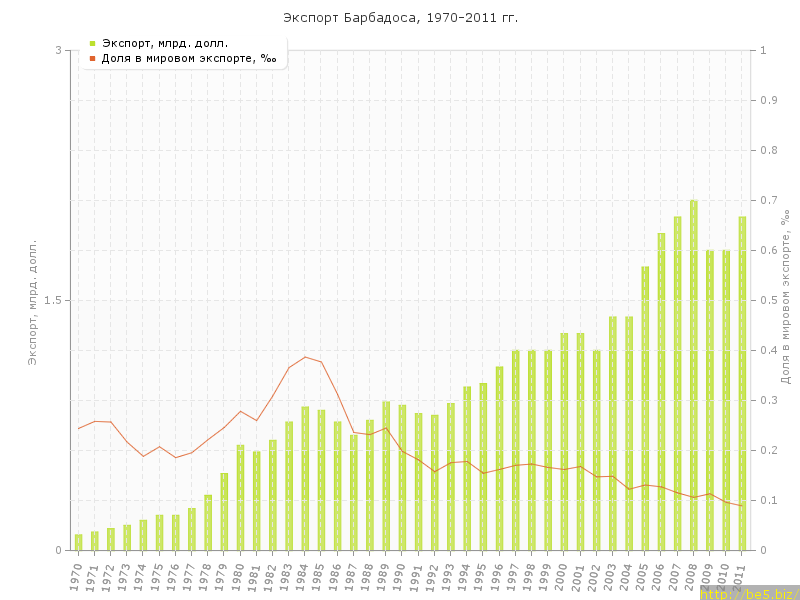
Task: Click the orange Доля в мировом экспорте marker
Action: pos(92,59)
